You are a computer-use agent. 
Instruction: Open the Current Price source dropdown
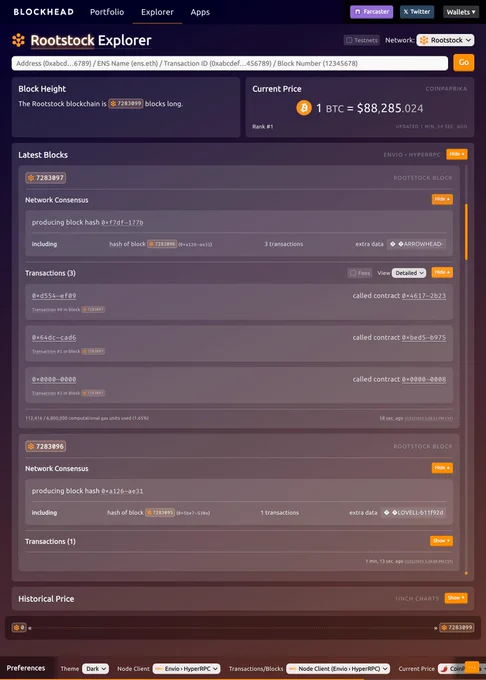[453, 669]
